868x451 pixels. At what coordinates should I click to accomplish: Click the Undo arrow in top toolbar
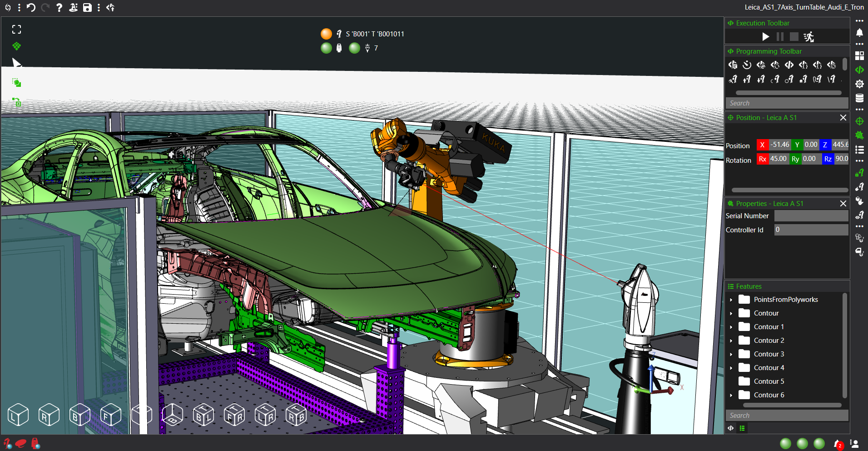click(31, 7)
